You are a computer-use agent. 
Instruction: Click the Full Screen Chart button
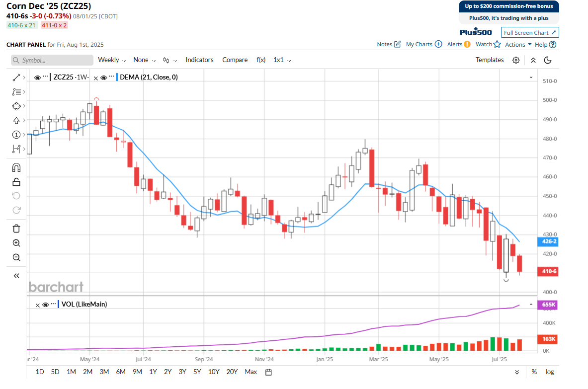(x=530, y=33)
